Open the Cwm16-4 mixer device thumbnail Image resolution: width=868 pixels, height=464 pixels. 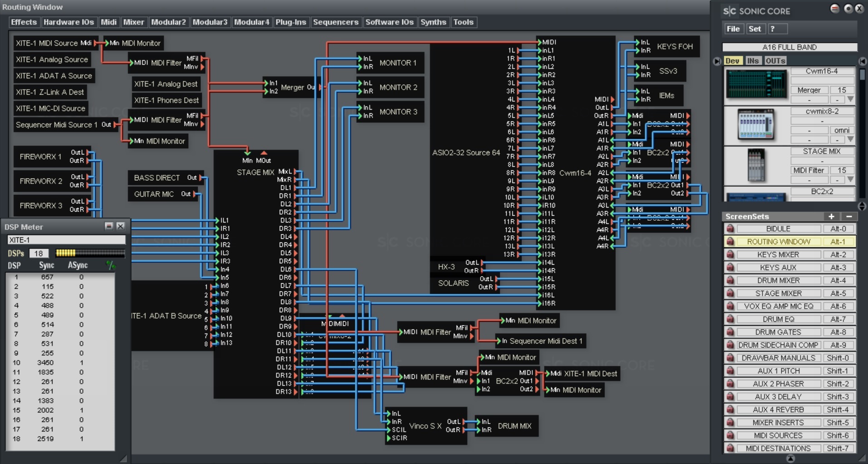click(756, 85)
